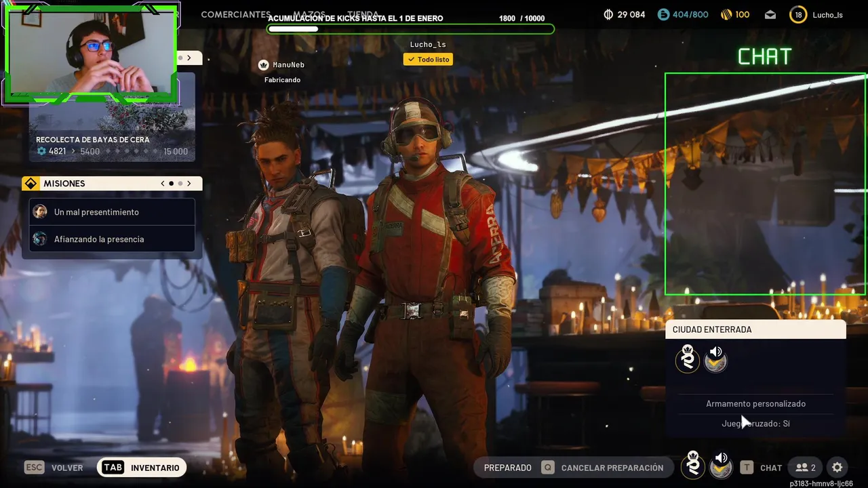Click the crown icon next to ManuNeb
The height and width of the screenshot is (488, 868).
[264, 65]
